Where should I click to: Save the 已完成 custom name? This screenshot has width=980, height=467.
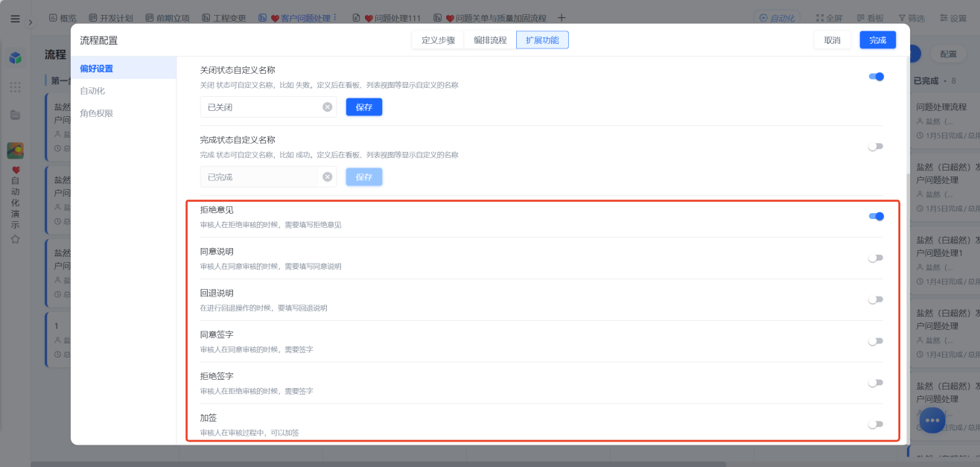tap(364, 177)
